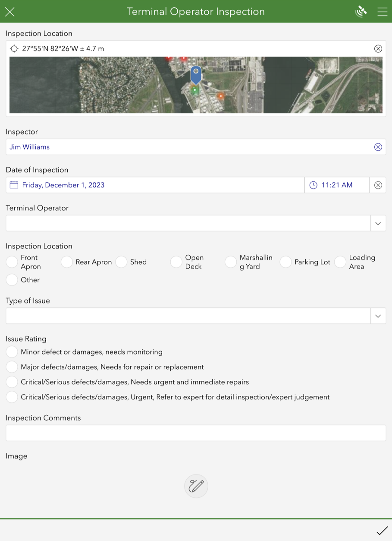Expand the Type of Issue dropdown
Image resolution: width=392 pixels, height=541 pixels.
pyautogui.click(x=378, y=316)
